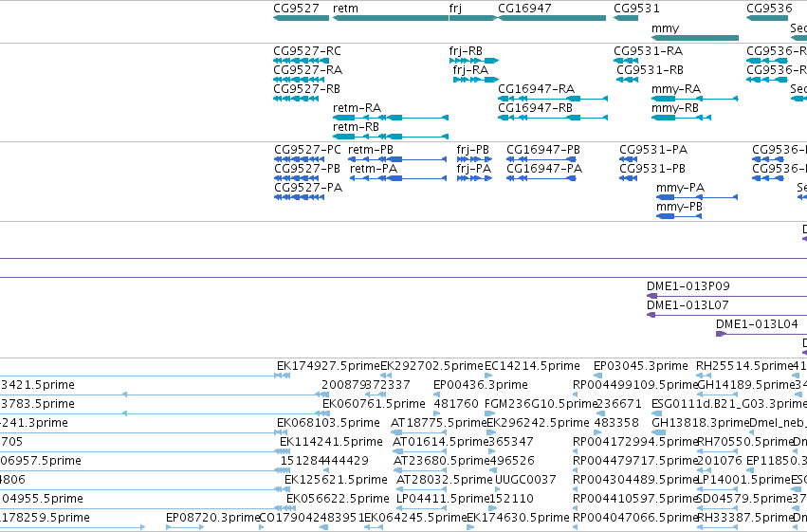Click the retm-PA protein label
The height and width of the screenshot is (532, 807).
373,169
